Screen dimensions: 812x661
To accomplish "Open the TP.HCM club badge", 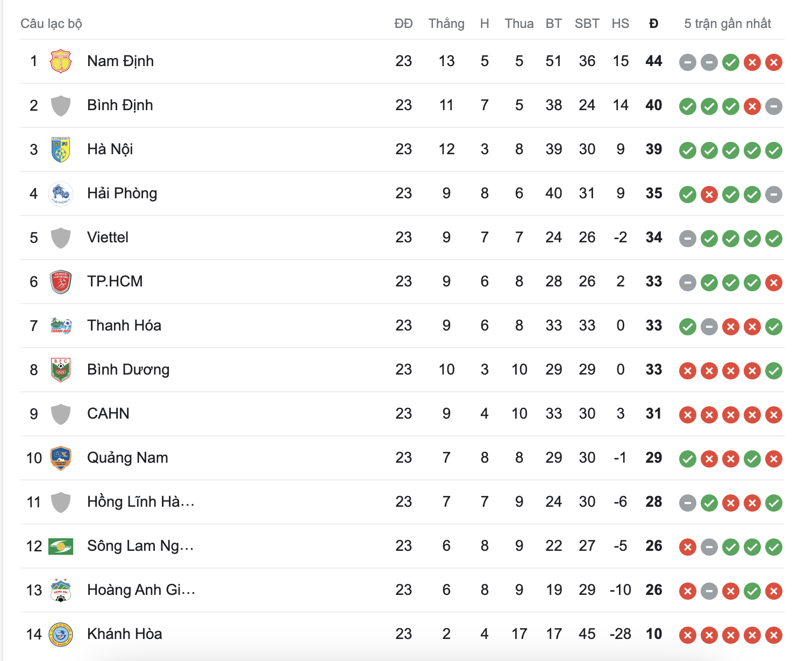I will click(61, 282).
